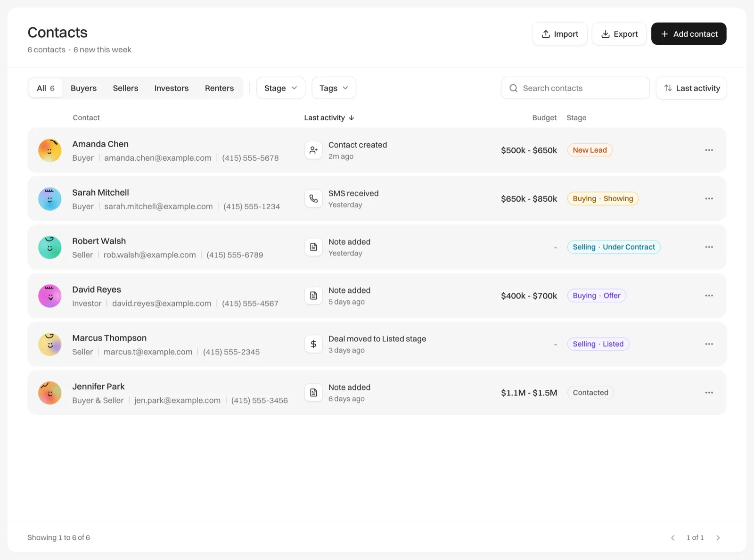Click the Contacted stage badge
Image resolution: width=754 pixels, height=560 pixels.
[x=590, y=393]
